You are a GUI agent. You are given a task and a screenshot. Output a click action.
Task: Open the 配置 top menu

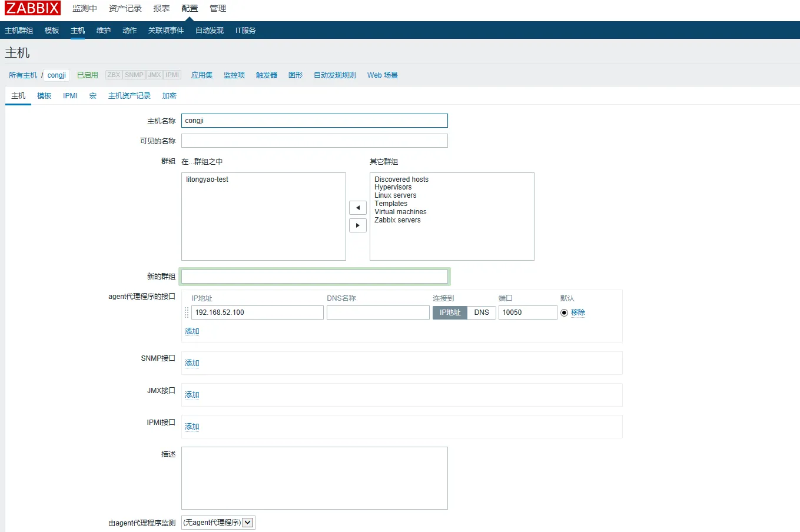[x=190, y=8]
